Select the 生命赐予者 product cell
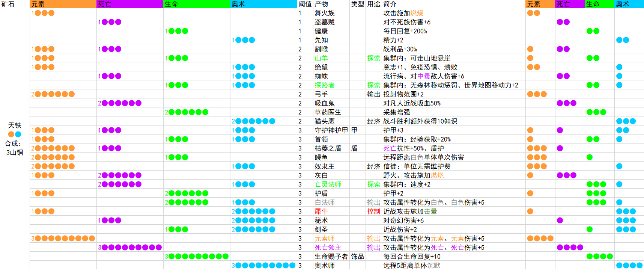 [x=331, y=257]
